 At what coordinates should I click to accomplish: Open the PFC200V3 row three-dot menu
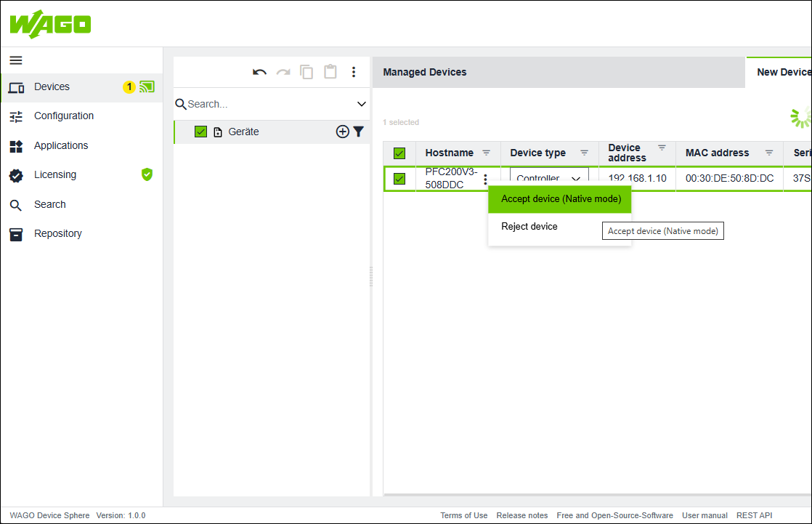[485, 180]
